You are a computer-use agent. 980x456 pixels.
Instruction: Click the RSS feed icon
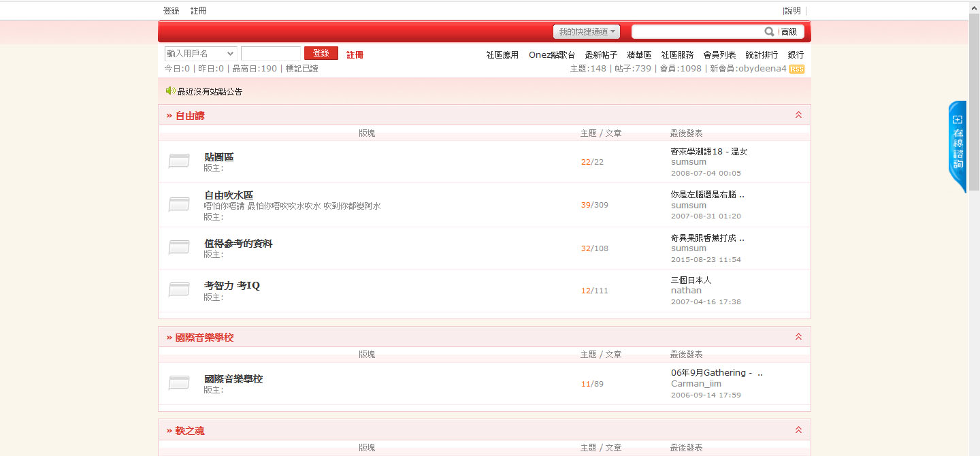tap(796, 69)
